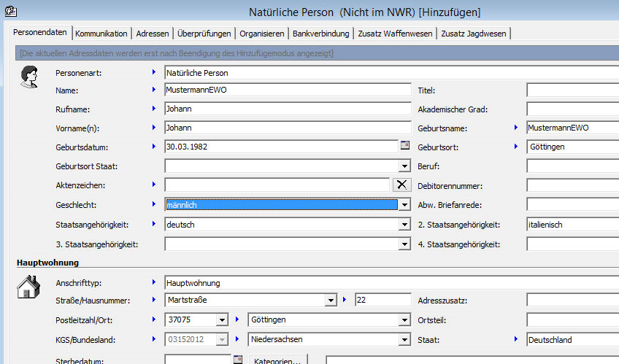Click the Kategorien... button
Screen dimensions: 619x364
point(278,360)
